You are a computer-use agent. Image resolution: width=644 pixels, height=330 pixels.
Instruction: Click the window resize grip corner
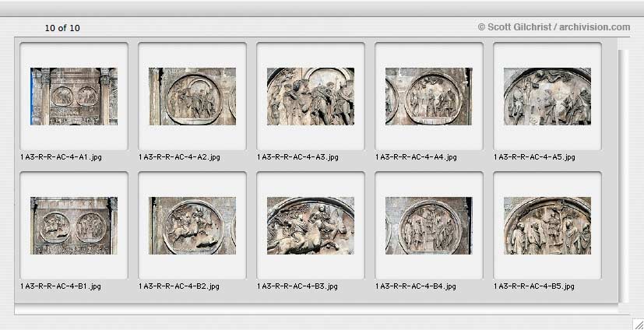(637, 323)
